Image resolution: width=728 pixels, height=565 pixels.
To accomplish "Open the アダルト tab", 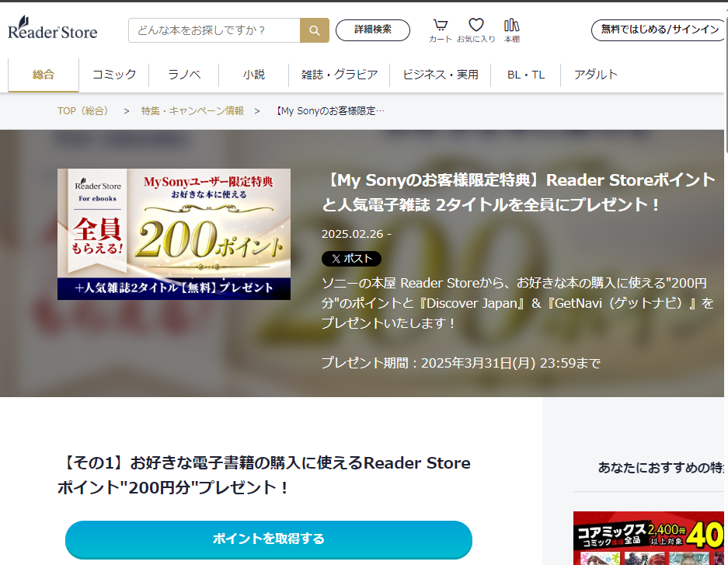I will tap(596, 75).
